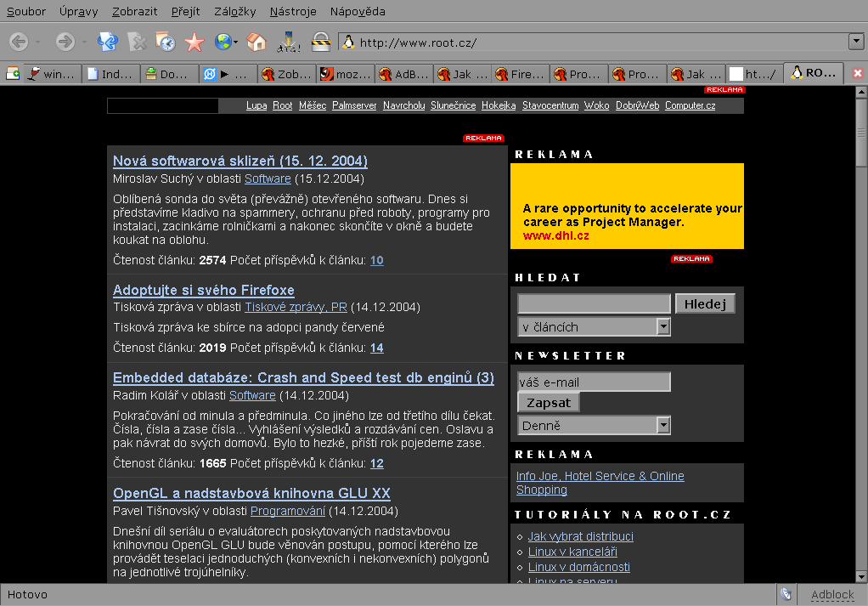Click the globe icon in the toolbar
The image size is (868, 606).
click(223, 42)
